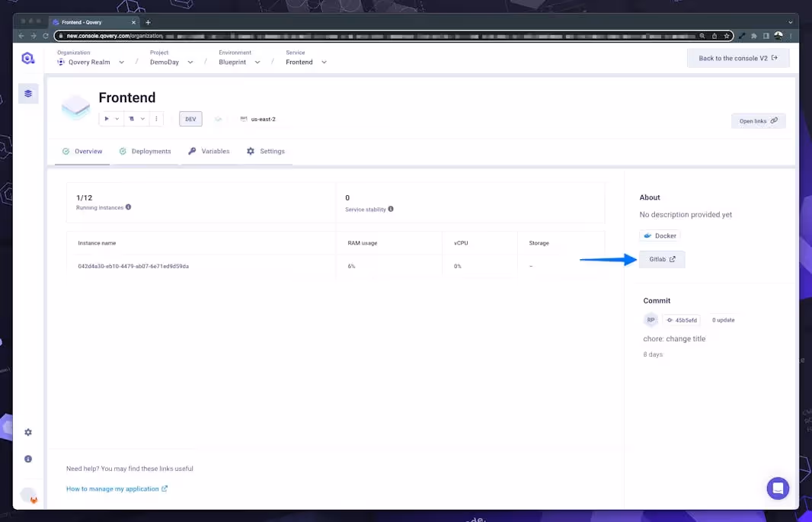Screen dimensions: 812x522
Task: Open the Gitlab repository link button
Action: tap(662, 259)
